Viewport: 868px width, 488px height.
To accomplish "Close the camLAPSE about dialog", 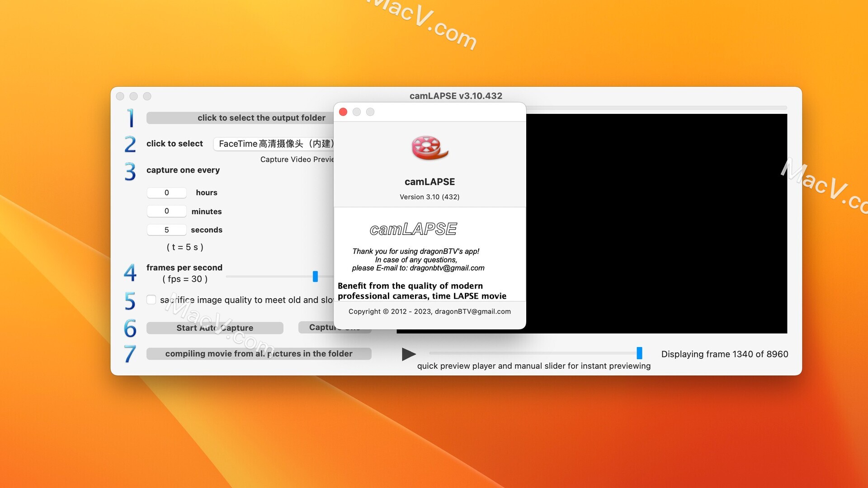I will [343, 112].
